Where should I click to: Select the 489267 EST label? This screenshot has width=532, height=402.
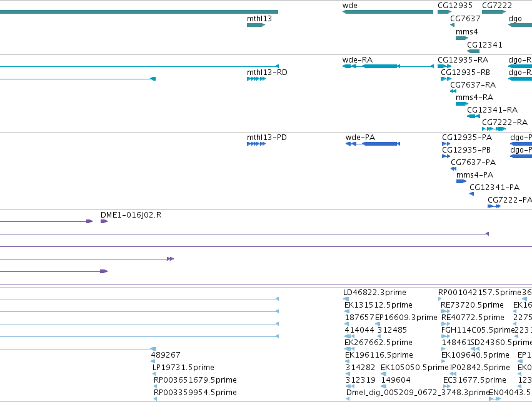pos(166,355)
